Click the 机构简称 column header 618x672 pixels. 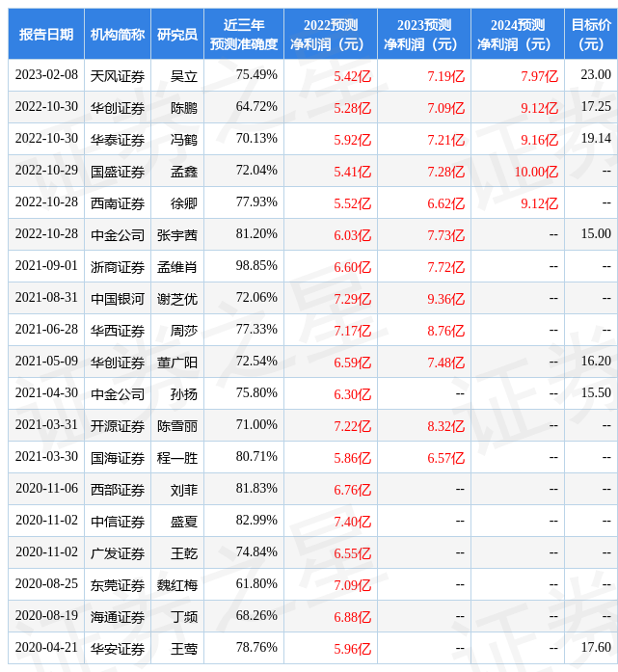(117, 35)
